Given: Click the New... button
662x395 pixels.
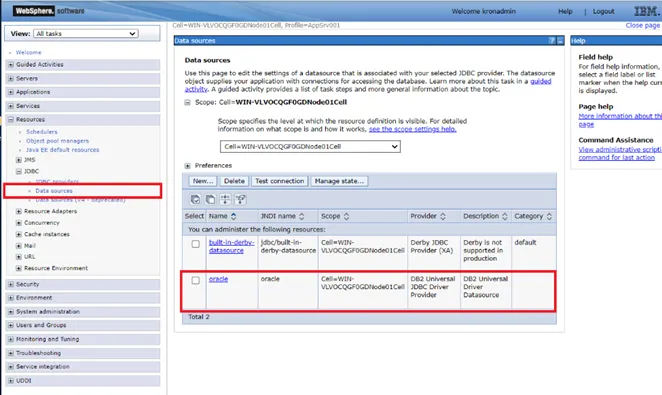Looking at the screenshot, I should pos(203,181).
